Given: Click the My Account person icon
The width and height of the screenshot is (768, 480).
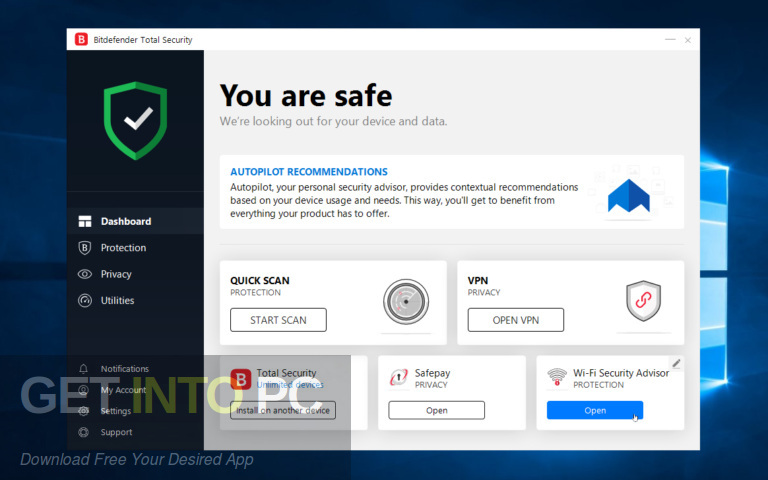Looking at the screenshot, I should tap(84, 390).
